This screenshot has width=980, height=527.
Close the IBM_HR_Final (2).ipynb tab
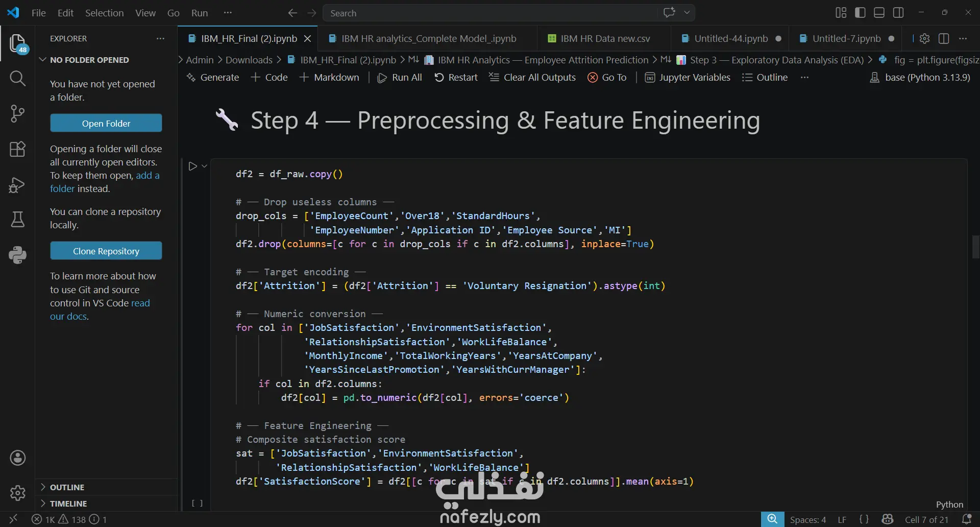coord(307,38)
